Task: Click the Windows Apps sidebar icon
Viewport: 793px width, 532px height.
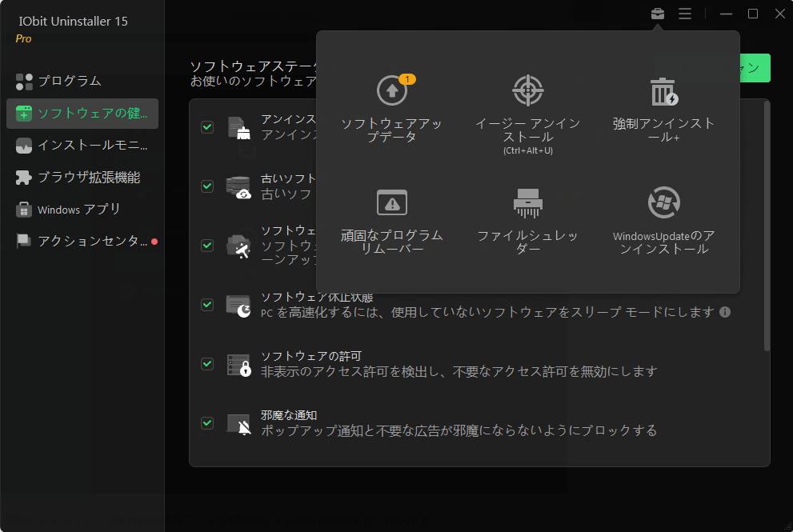Action: click(x=24, y=210)
